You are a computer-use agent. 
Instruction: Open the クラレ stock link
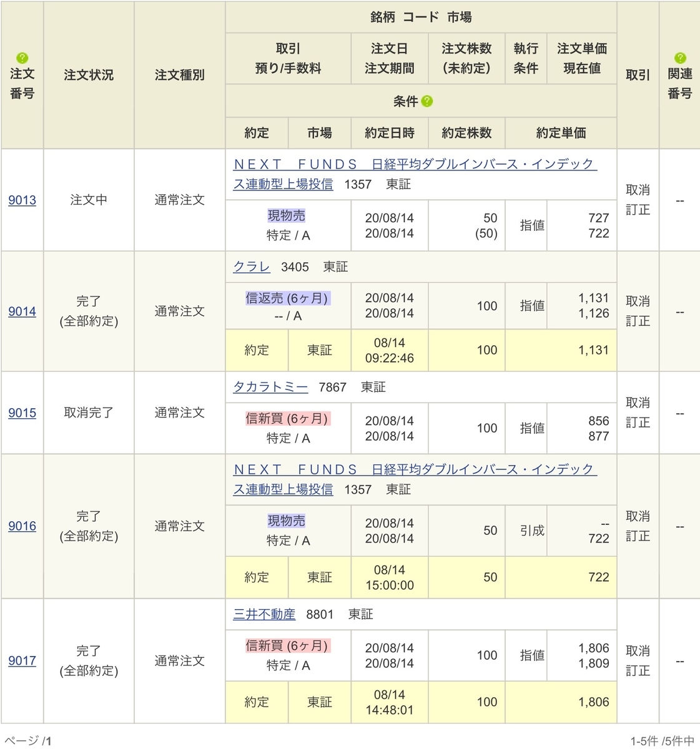pyautogui.click(x=252, y=267)
